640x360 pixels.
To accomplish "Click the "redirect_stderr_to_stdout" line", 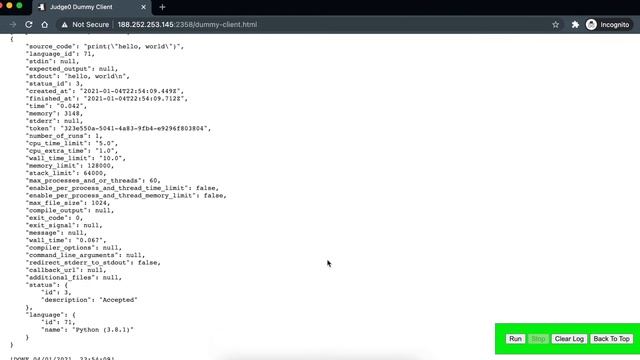I will 93,262.
